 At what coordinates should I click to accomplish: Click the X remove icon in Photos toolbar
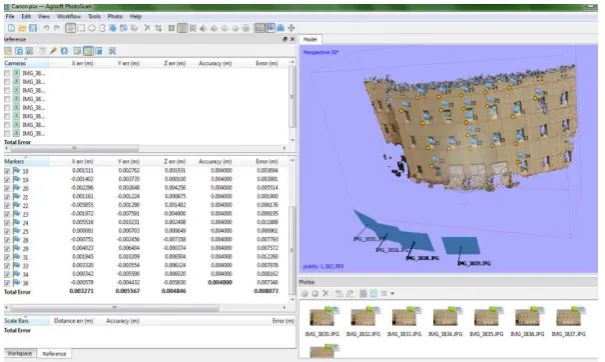tap(326, 293)
